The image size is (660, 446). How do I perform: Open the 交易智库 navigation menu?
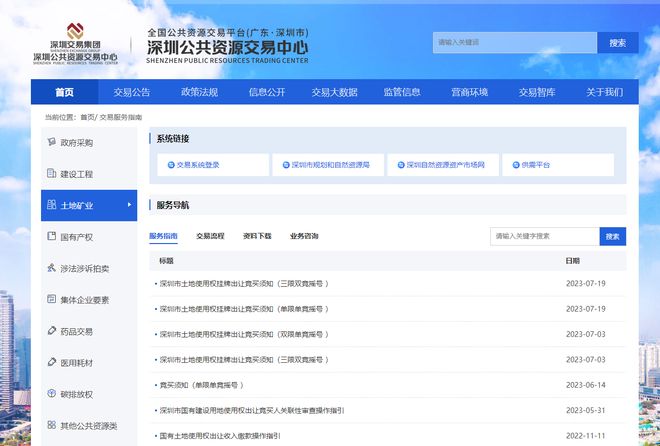(537, 92)
